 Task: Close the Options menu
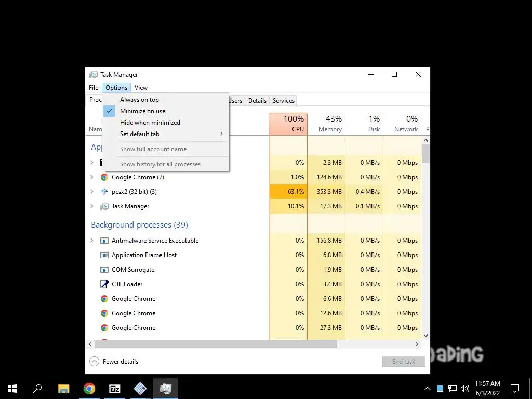[116, 88]
